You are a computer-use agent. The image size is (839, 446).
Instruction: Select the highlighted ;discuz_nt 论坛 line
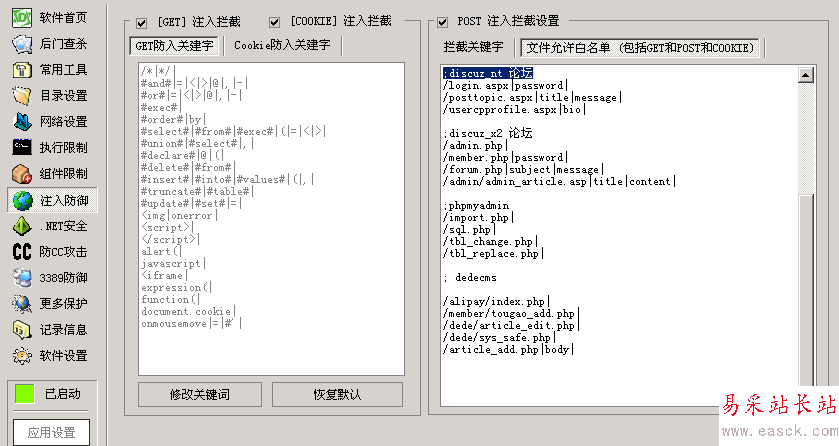[488, 73]
